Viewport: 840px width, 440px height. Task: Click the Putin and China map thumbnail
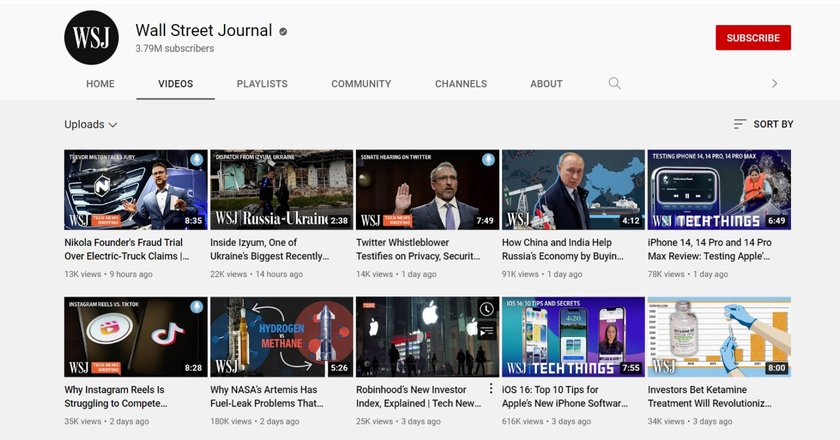click(x=573, y=190)
